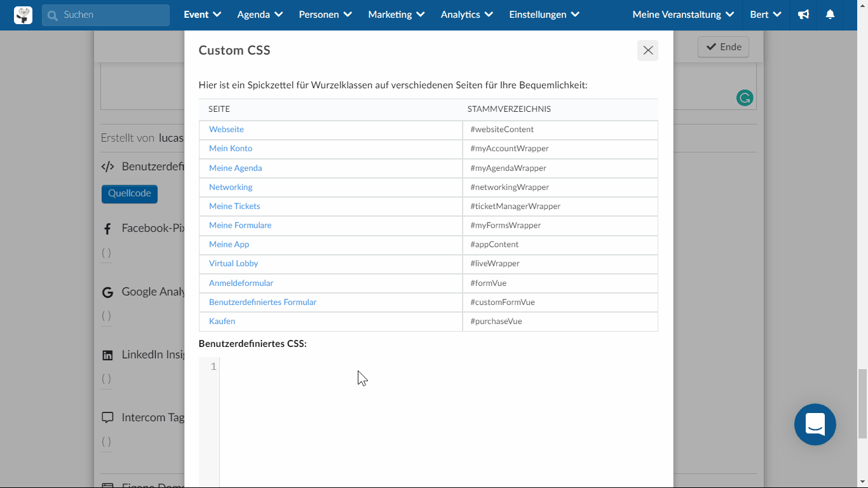Screen dimensions: 868x488
Task: Click the code brackets icon beside Benutzerdefiniert
Action: click(x=107, y=167)
